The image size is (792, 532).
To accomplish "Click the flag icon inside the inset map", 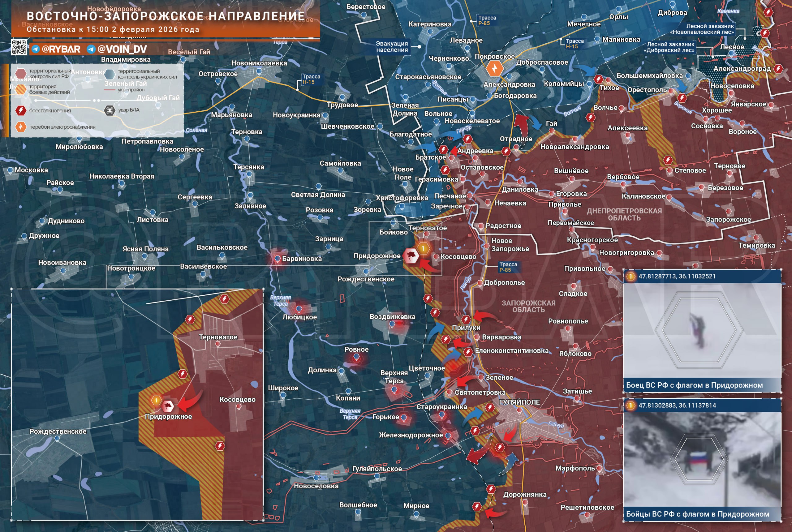I will [168, 406].
